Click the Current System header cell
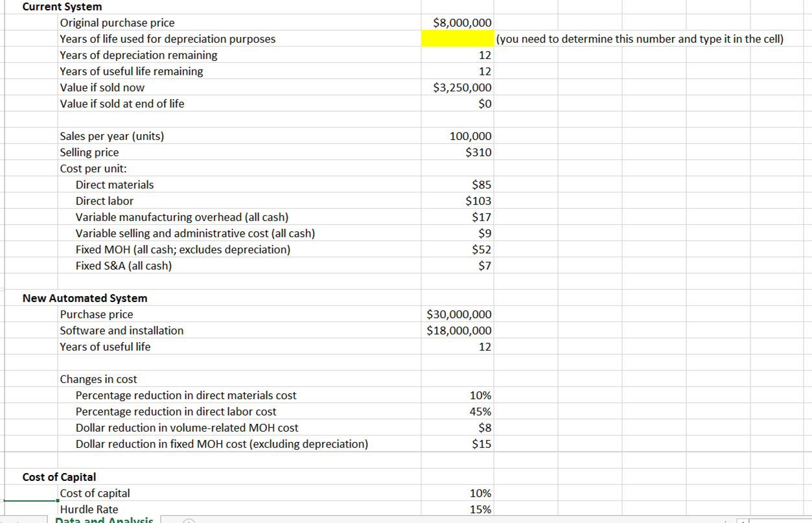Image resolution: width=812 pixels, height=523 pixels. tap(62, 6)
